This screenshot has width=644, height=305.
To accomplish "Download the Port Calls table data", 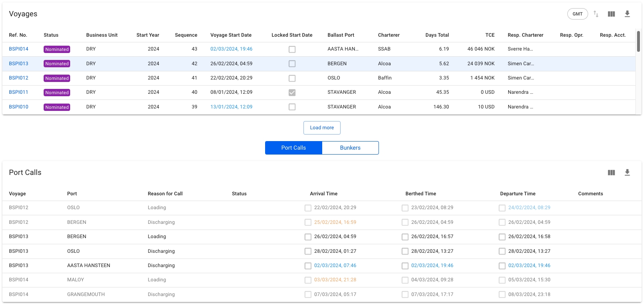I will [x=627, y=172].
